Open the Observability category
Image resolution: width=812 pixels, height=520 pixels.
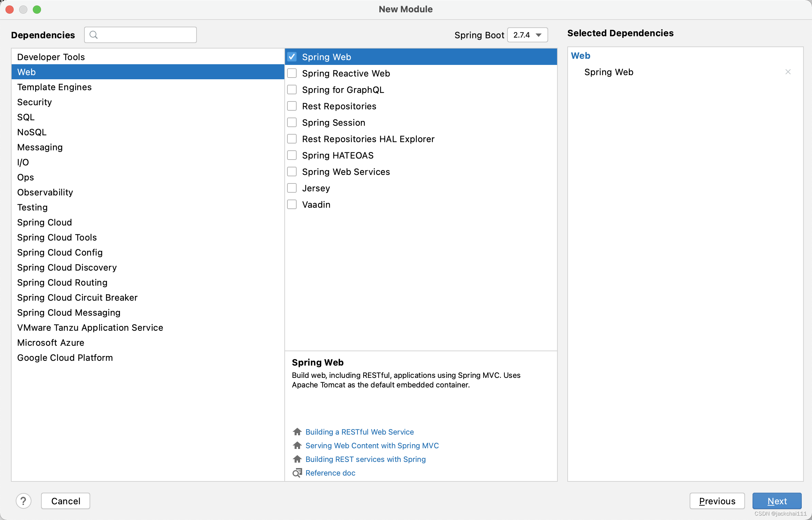tap(148, 192)
